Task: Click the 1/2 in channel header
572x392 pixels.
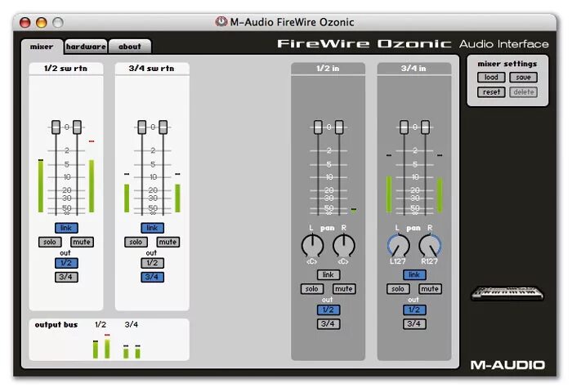Action: point(328,69)
